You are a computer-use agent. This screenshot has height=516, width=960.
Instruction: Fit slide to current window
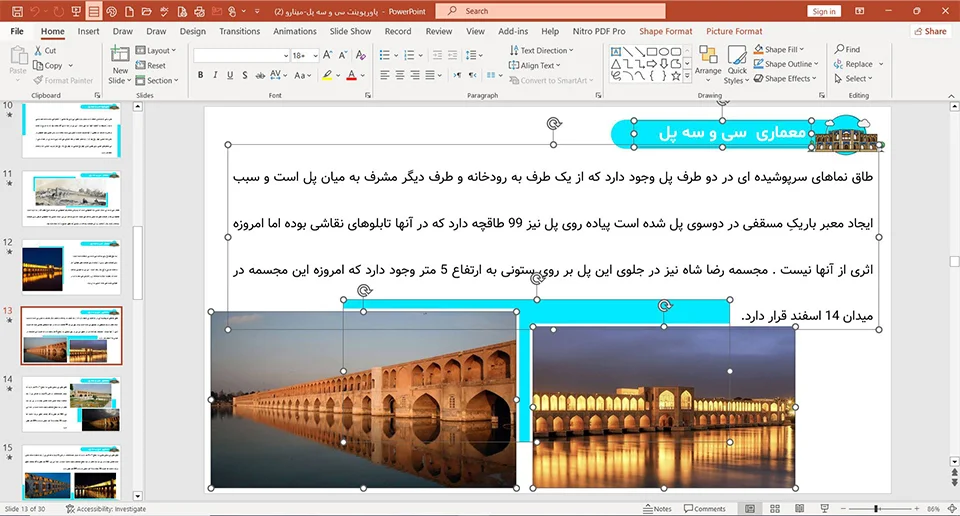(952, 509)
